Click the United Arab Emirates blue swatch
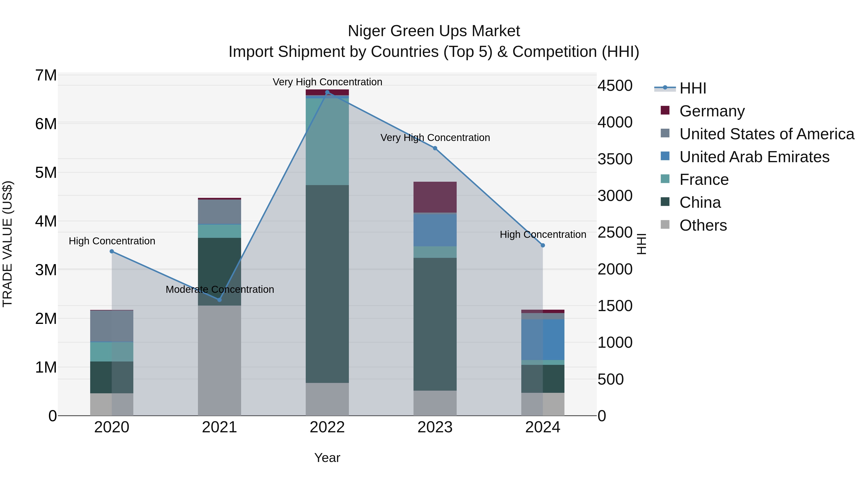Image resolution: width=868 pixels, height=488 pixels. click(665, 156)
